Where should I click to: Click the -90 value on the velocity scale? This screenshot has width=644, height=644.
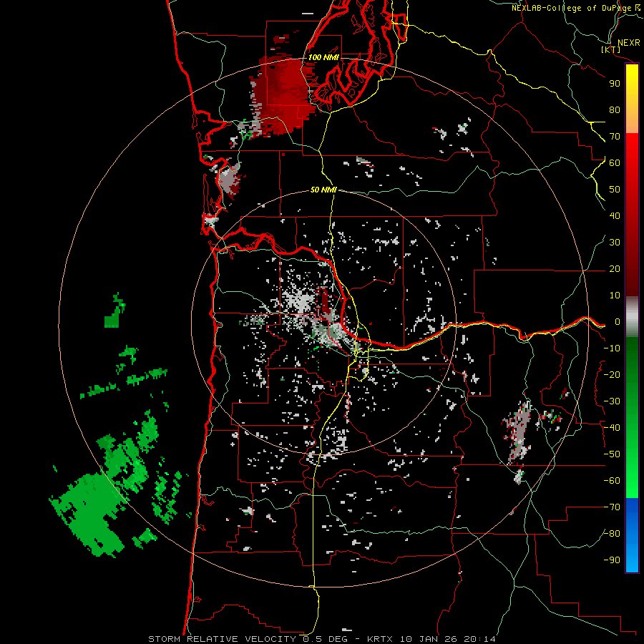point(612,560)
